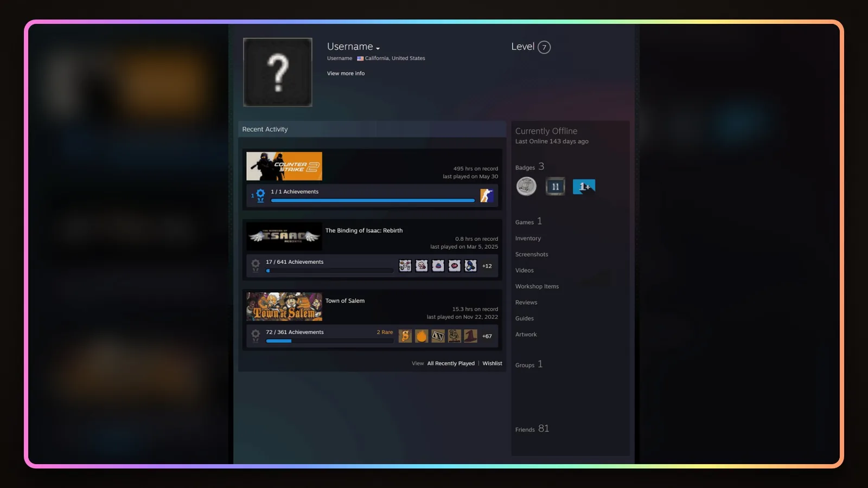
Task: Click the silver coin badge
Action: [526, 187]
